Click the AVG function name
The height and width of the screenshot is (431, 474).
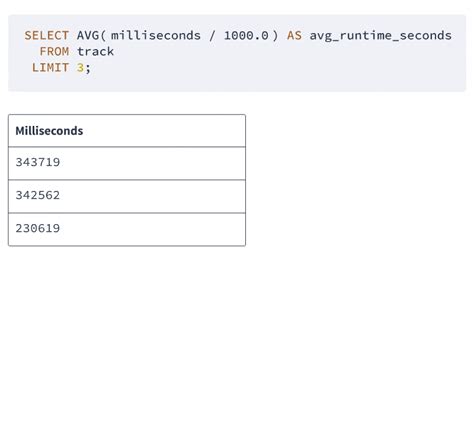[88, 35]
